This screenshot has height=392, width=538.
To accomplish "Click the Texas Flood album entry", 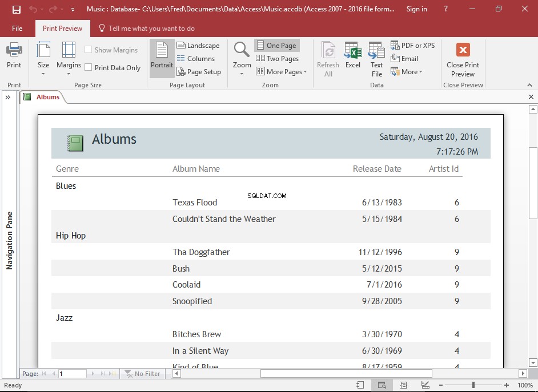I will [195, 202].
